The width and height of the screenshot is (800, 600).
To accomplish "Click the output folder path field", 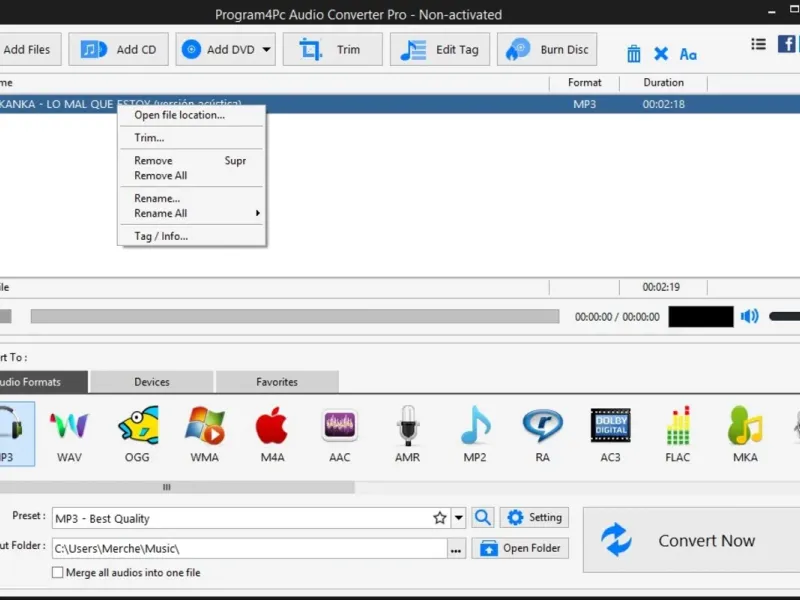I will tap(249, 548).
